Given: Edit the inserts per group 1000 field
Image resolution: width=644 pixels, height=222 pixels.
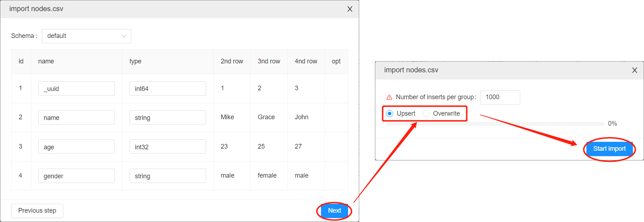Looking at the screenshot, I should [500, 97].
